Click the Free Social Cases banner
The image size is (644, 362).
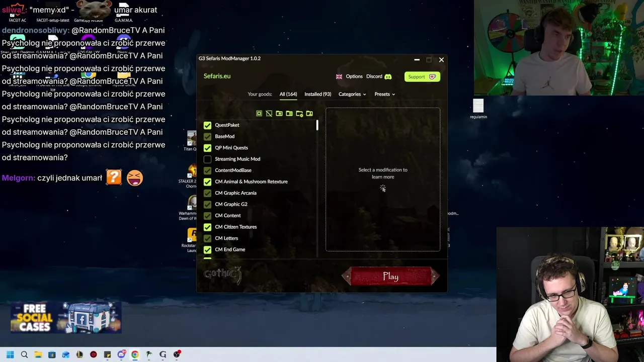66,317
